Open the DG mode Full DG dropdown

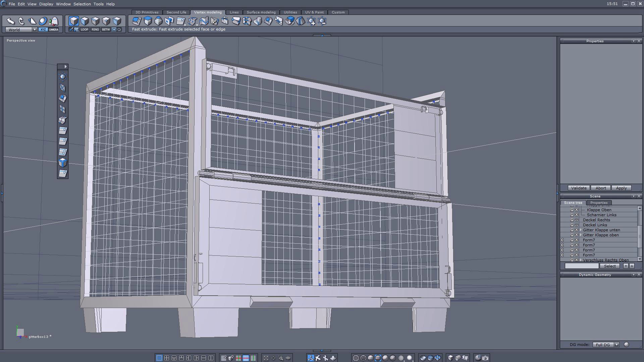(616, 345)
